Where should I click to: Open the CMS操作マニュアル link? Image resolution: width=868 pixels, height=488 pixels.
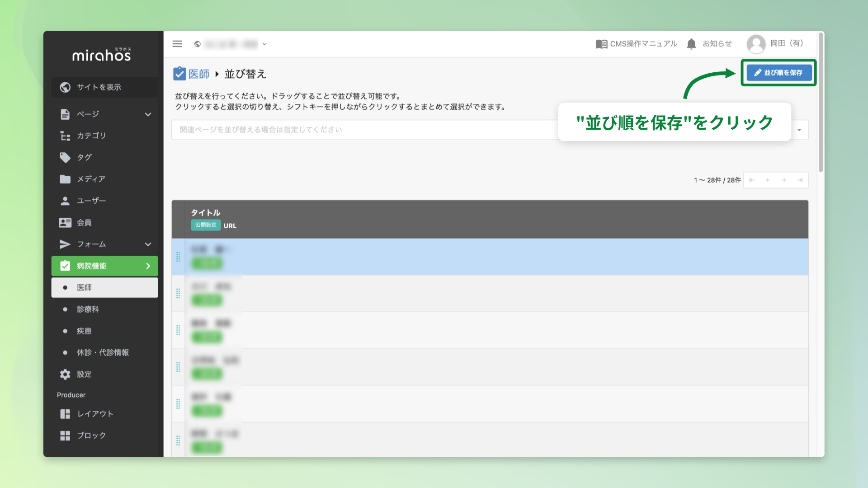(643, 44)
